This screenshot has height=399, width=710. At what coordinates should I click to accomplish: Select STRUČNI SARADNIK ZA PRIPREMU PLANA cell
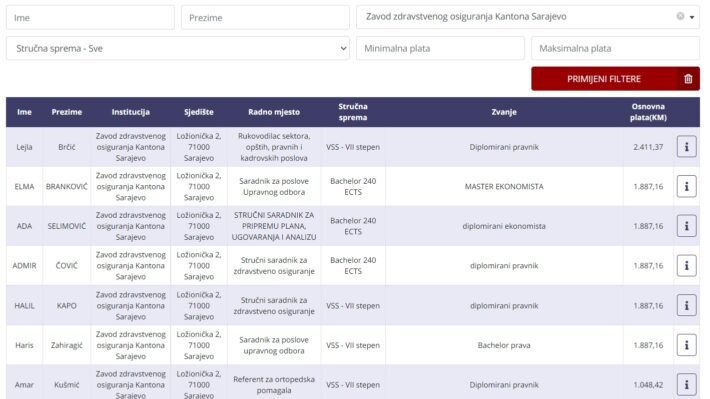(x=274, y=226)
